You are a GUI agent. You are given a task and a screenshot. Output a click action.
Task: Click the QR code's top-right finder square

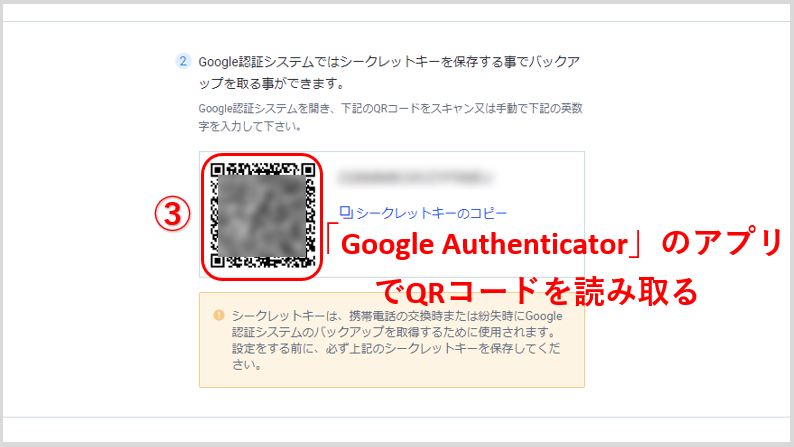[307, 170]
